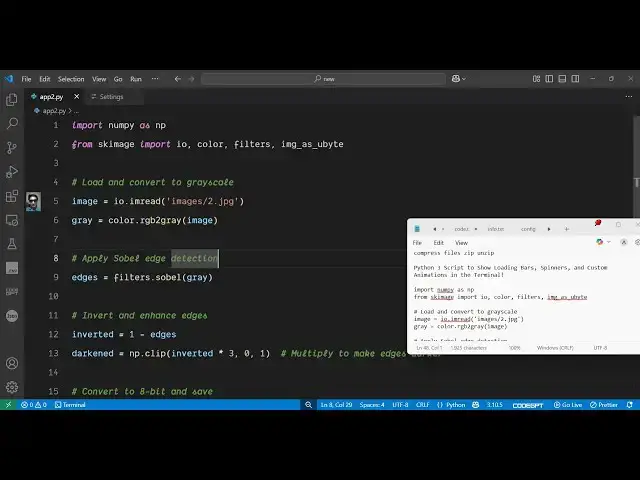The image size is (640, 480).
Task: Click the zoom magnifier in status bar
Action: (309, 405)
